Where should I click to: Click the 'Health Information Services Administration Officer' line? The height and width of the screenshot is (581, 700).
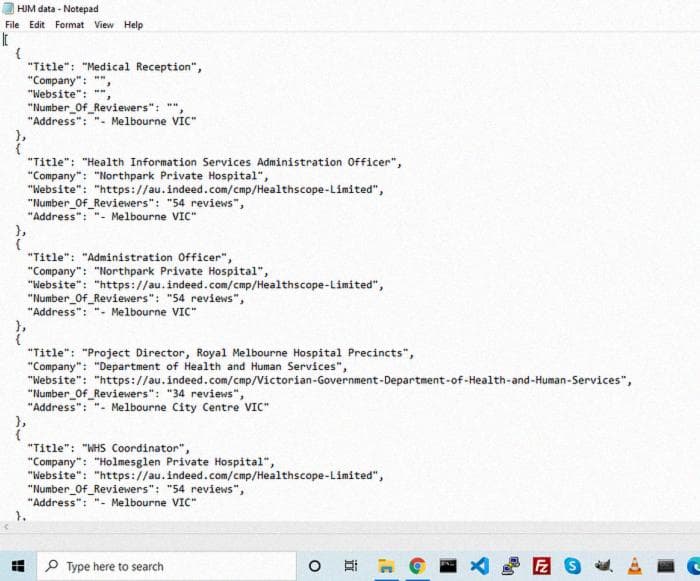point(214,162)
